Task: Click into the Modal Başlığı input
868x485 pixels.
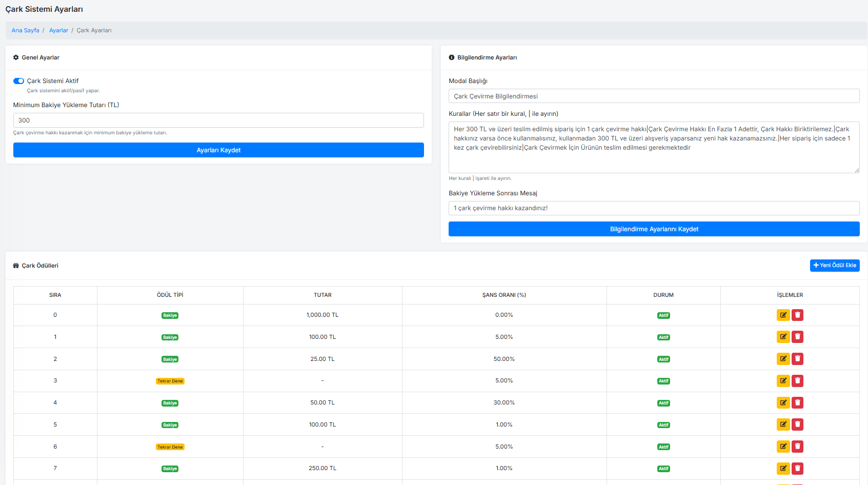Action: pos(654,96)
